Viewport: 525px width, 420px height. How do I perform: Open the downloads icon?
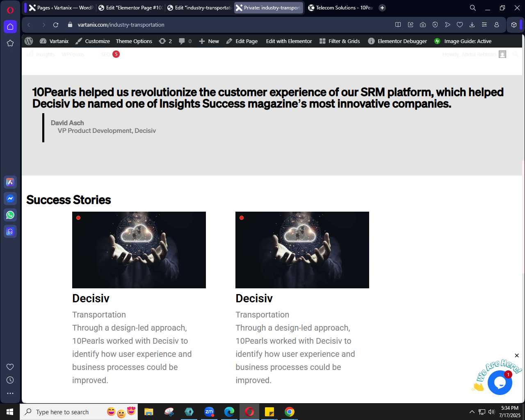pos(472,25)
